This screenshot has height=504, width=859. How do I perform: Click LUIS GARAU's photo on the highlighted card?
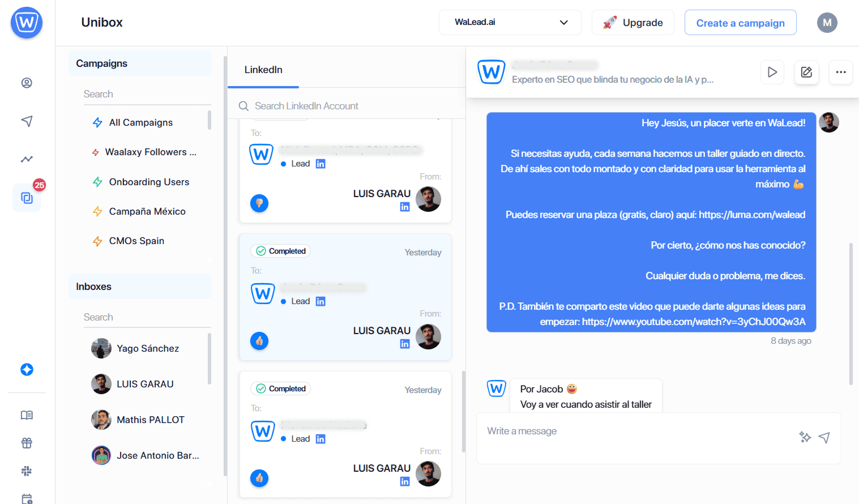[428, 336]
